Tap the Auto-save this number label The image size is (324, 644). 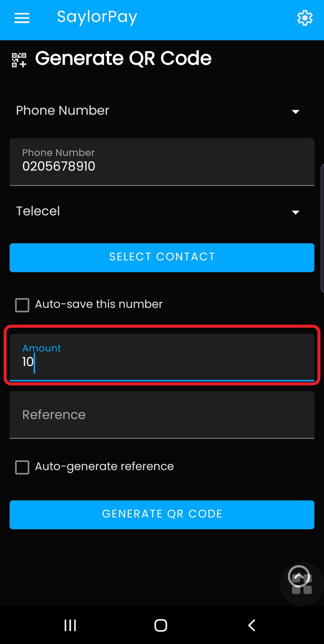click(99, 304)
